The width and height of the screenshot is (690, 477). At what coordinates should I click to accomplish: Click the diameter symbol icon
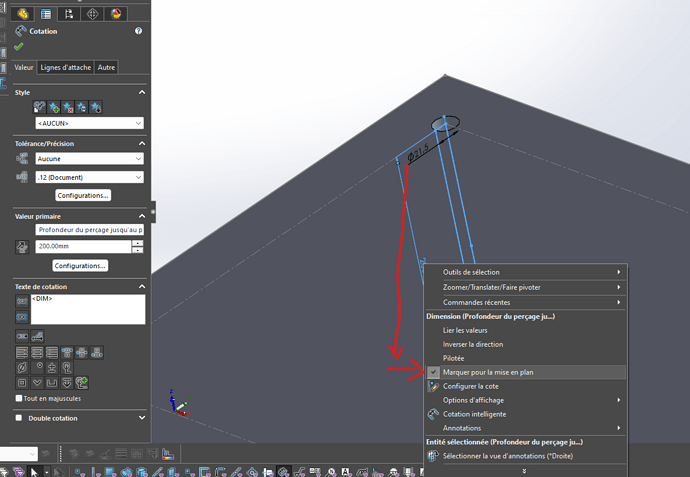[22, 368]
